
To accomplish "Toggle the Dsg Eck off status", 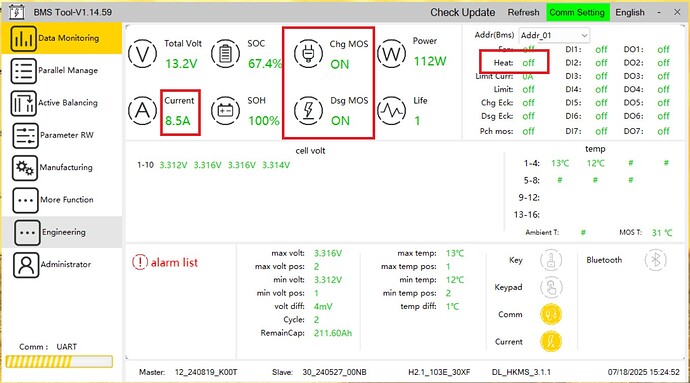I will point(529,116).
